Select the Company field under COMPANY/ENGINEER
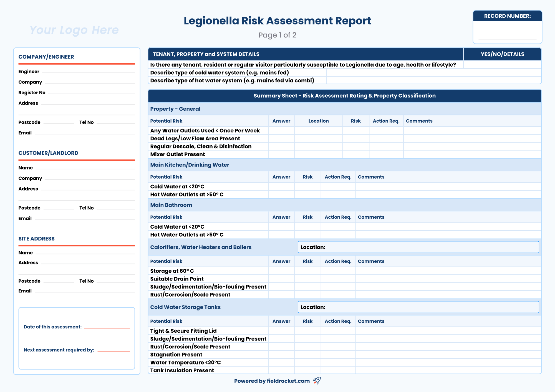 click(89, 82)
